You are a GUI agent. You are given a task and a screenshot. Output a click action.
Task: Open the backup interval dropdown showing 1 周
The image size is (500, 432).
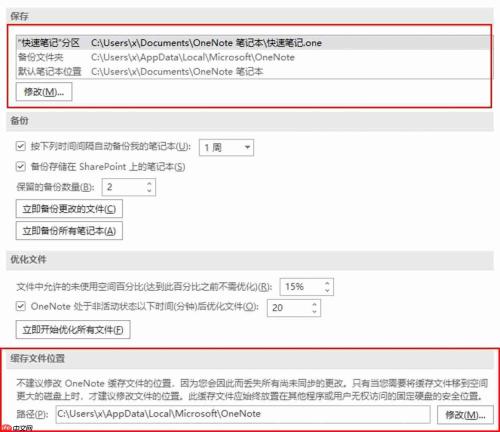[x=226, y=147]
